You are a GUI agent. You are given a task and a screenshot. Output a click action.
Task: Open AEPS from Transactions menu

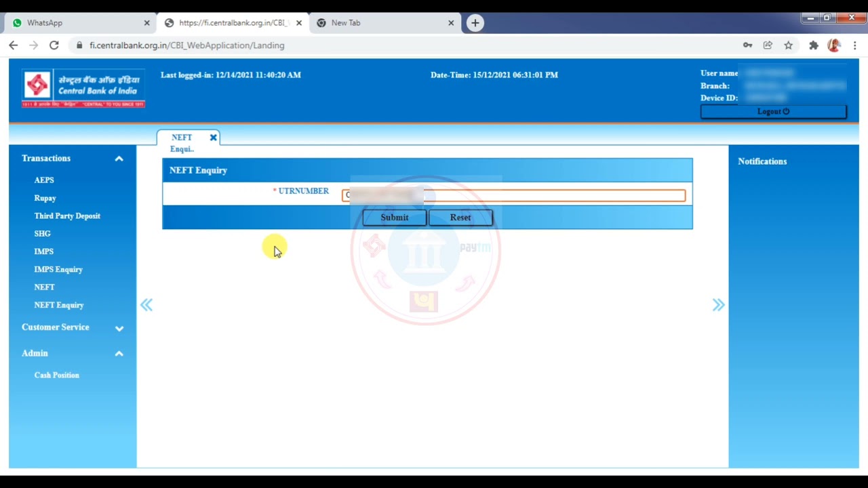point(44,180)
